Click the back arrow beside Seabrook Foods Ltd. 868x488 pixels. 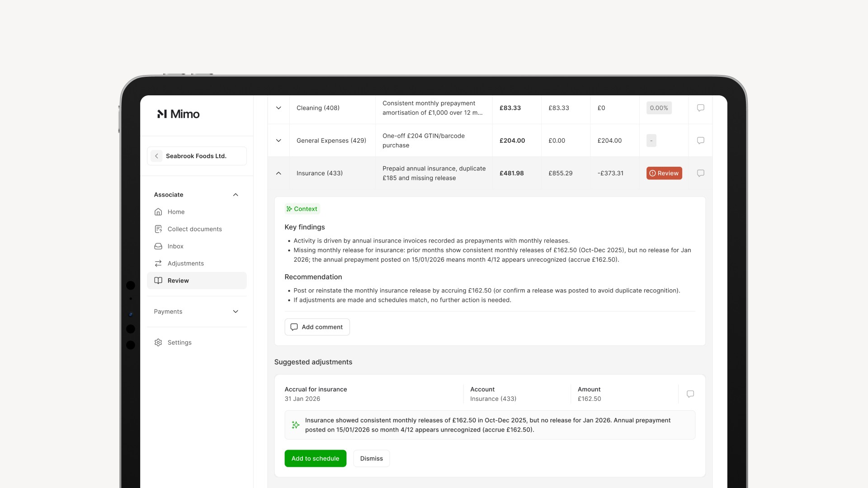pyautogui.click(x=156, y=156)
